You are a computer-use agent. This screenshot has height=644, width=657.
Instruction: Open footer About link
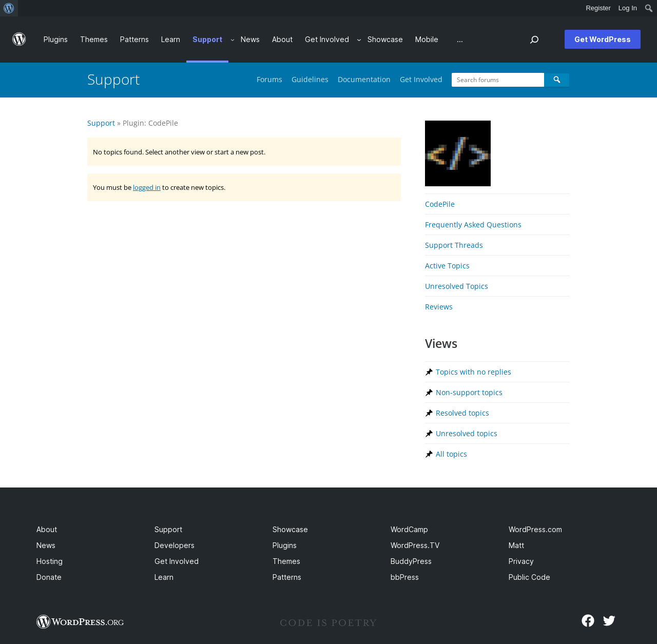pos(47,530)
